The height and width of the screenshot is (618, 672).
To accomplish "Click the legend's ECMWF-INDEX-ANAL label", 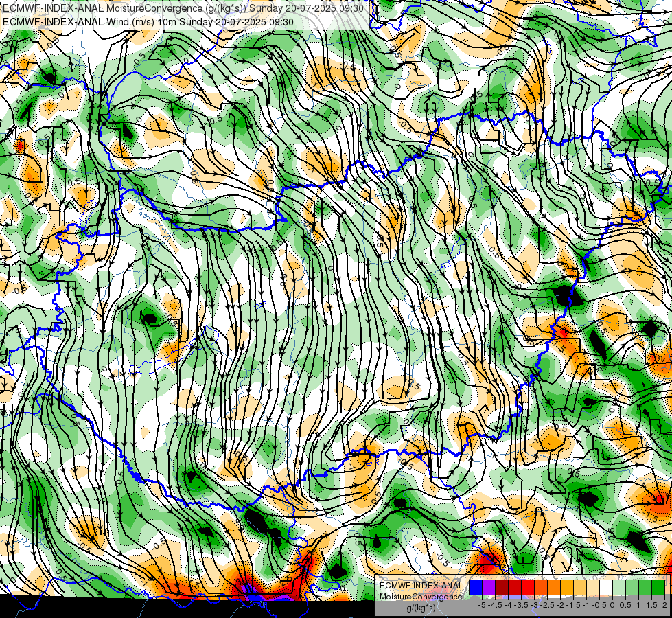I will [421, 586].
